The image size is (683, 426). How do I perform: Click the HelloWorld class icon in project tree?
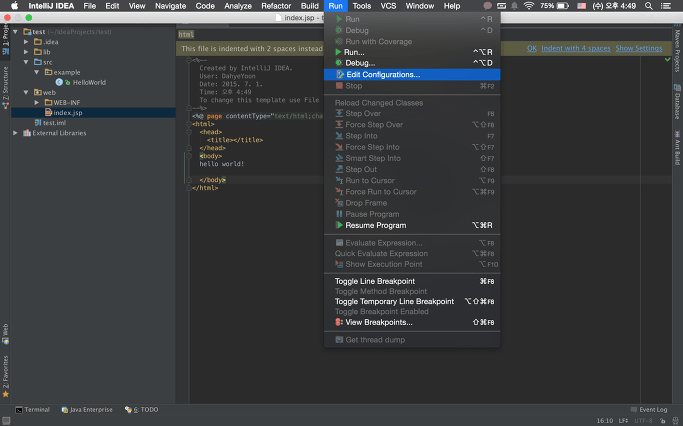pyautogui.click(x=60, y=82)
